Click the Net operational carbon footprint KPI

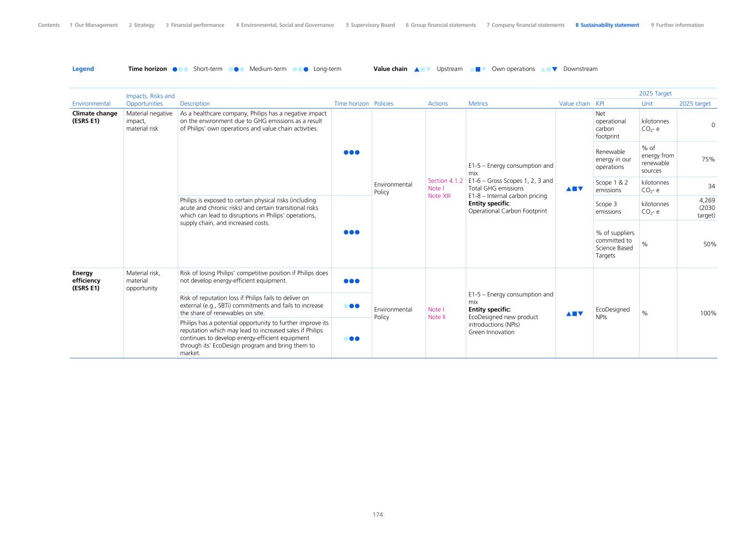pyautogui.click(x=611, y=125)
